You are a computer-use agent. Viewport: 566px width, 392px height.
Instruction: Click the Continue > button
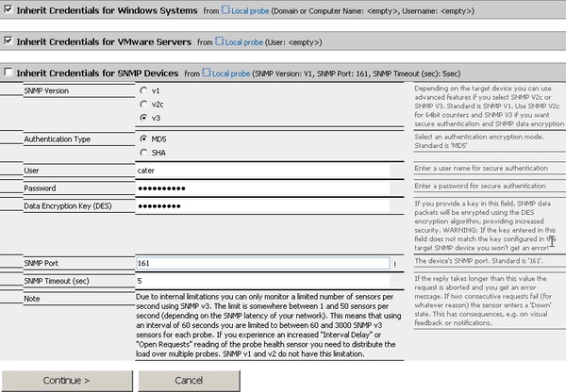click(67, 381)
